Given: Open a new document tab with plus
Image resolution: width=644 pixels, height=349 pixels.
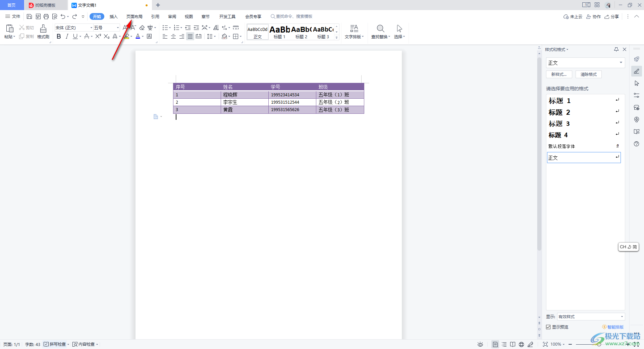Looking at the screenshot, I should tap(158, 5).
